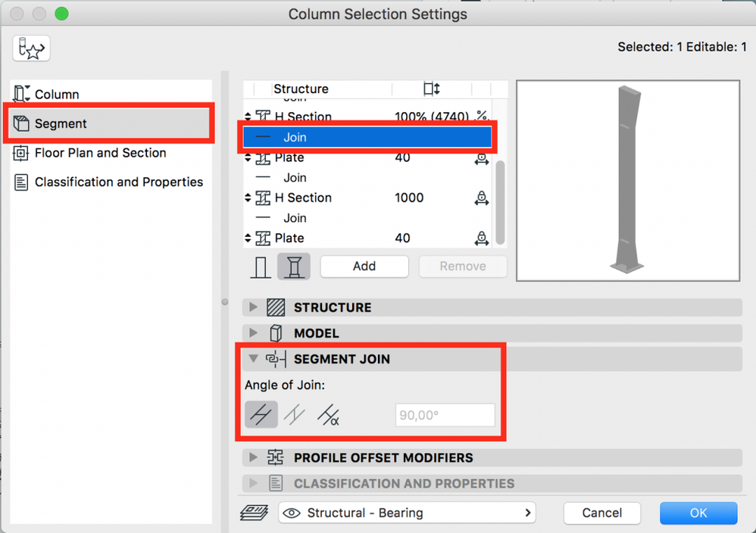
Task: Select the highlighted Join row in list
Action: click(367, 137)
